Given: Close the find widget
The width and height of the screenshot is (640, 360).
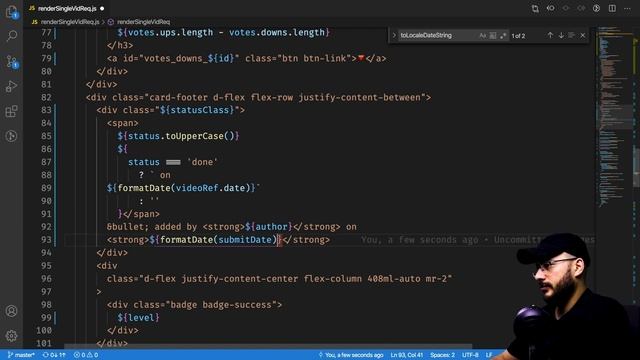Looking at the screenshot, I should tap(583, 36).
